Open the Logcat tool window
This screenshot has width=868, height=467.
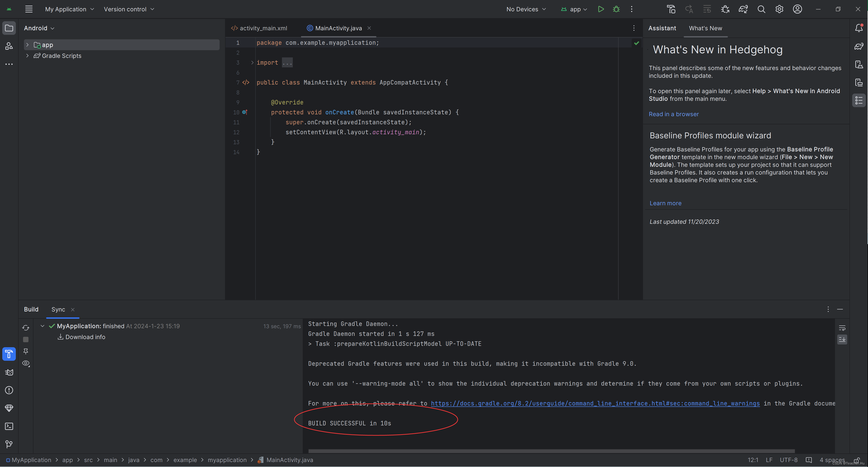click(9, 372)
